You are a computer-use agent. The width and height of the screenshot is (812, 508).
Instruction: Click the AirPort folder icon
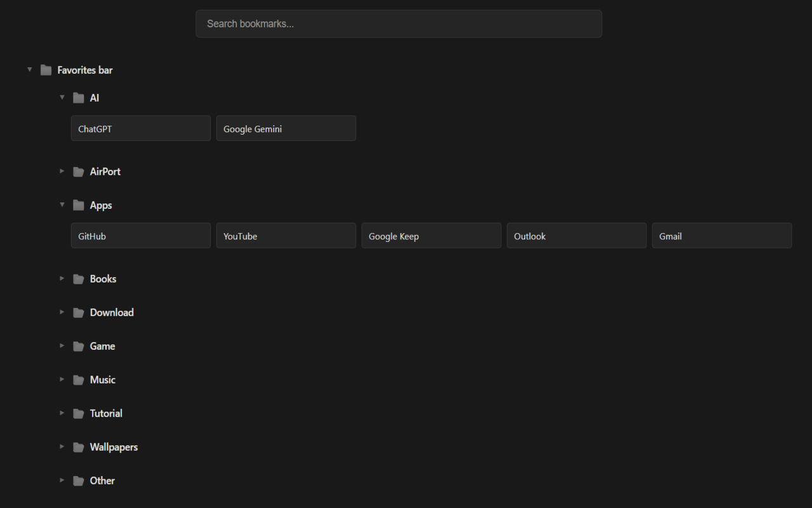(x=79, y=171)
